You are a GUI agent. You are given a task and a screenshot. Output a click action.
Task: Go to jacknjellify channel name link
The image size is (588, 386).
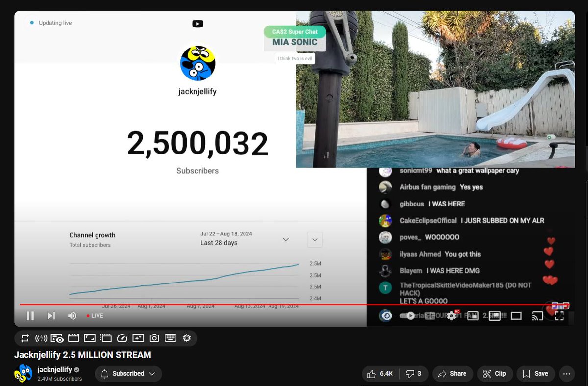click(54, 369)
